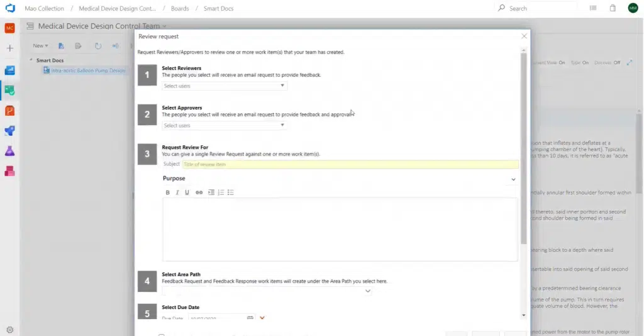Expand the Select Area Path dropdown

tap(368, 291)
